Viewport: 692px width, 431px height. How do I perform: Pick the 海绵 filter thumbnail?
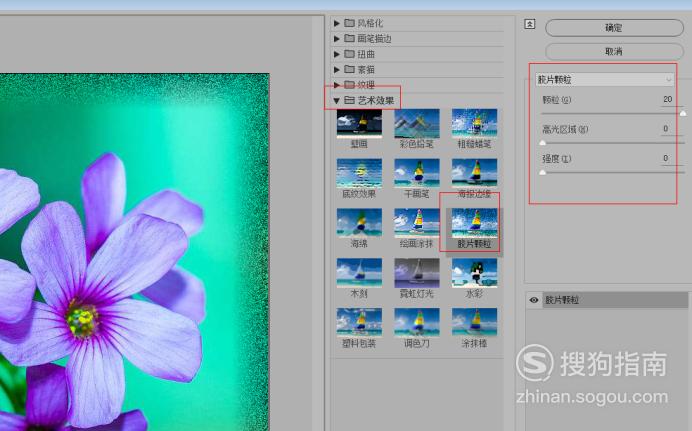click(x=359, y=223)
